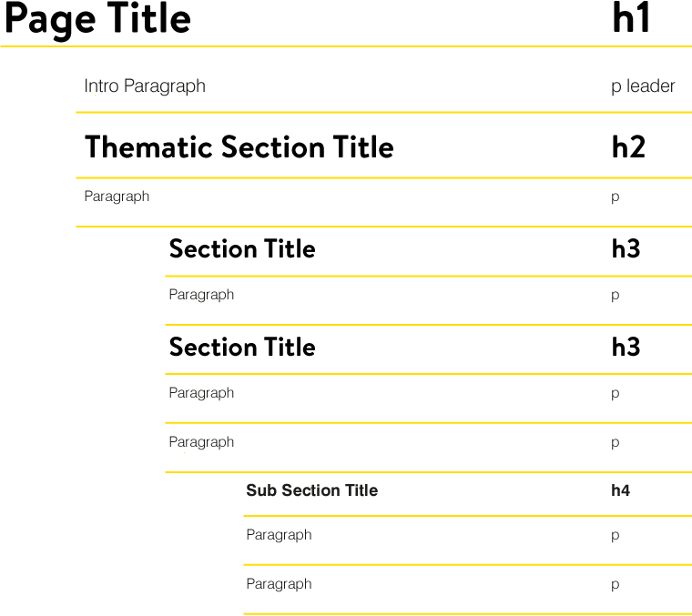The image size is (692, 616).
Task: Select the "Intro Paragraph" text
Action: click(x=145, y=86)
